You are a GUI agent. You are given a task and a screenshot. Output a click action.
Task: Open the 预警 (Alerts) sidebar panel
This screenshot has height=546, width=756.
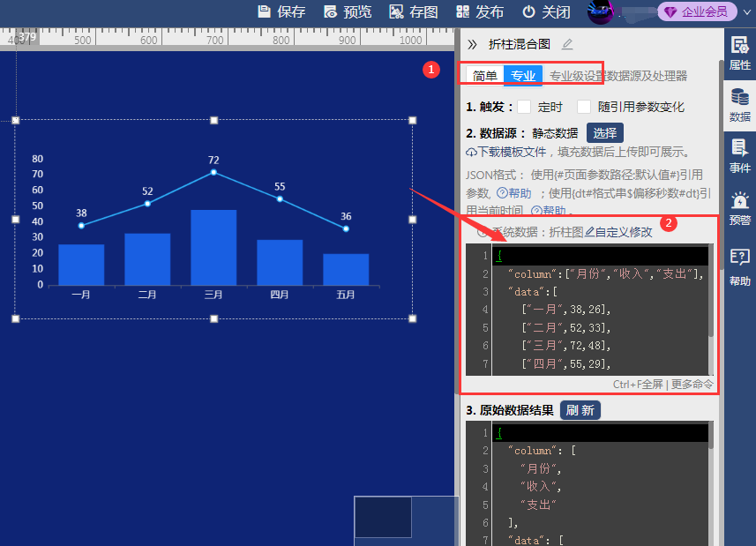pyautogui.click(x=739, y=208)
